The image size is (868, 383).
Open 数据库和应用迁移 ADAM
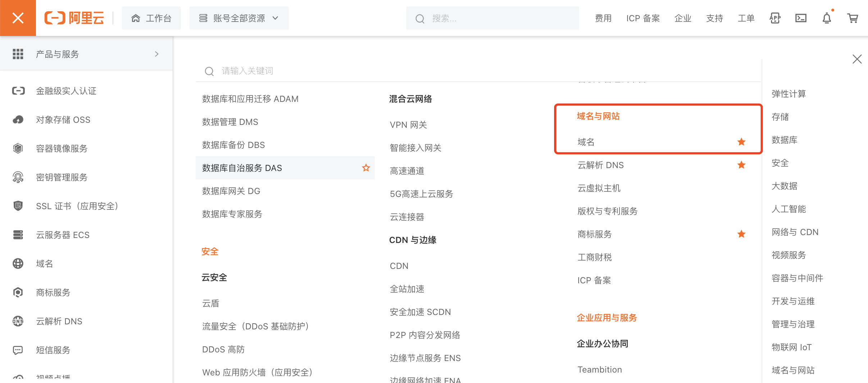[250, 99]
